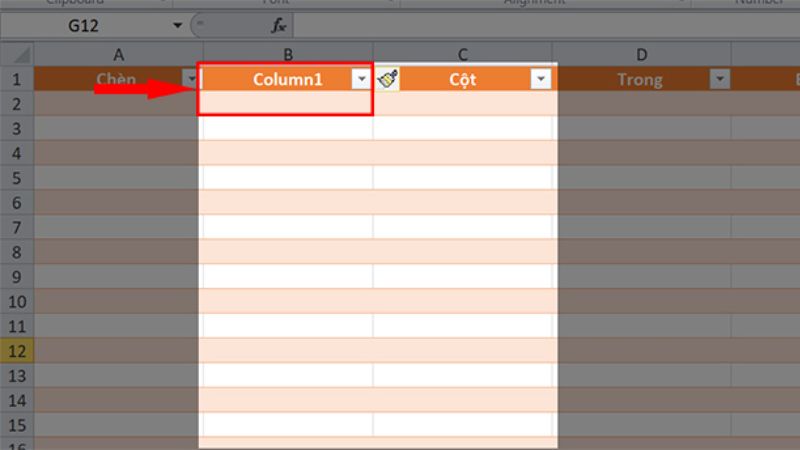Open the Chèn header filter dropdown

coord(190,79)
